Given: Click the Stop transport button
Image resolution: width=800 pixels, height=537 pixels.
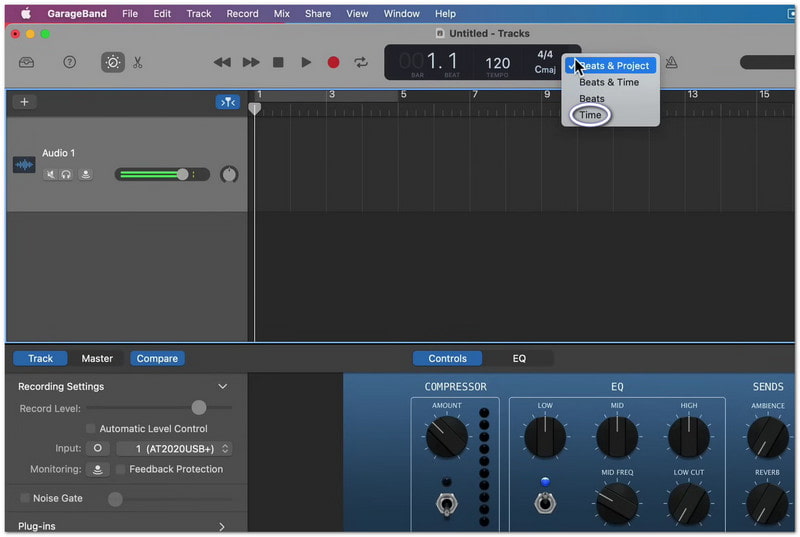Looking at the screenshot, I should point(278,62).
